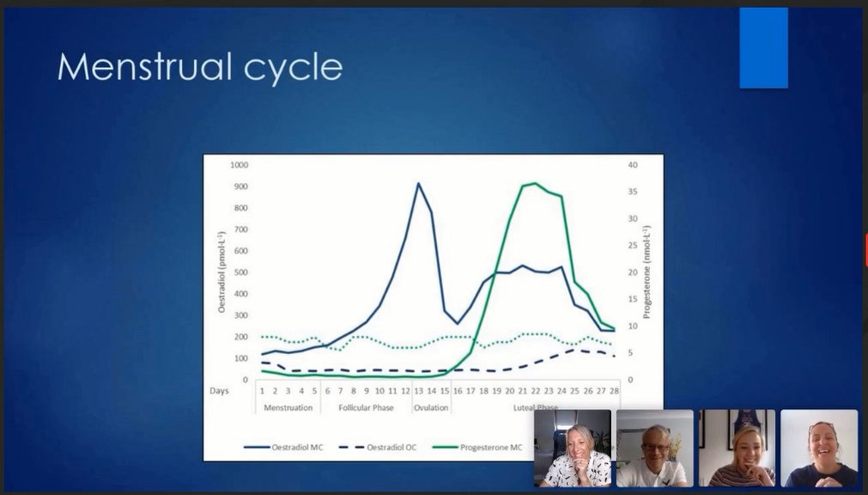This screenshot has width=868, height=495.
Task: Expand the Follicular Phase section
Action: [x=366, y=406]
